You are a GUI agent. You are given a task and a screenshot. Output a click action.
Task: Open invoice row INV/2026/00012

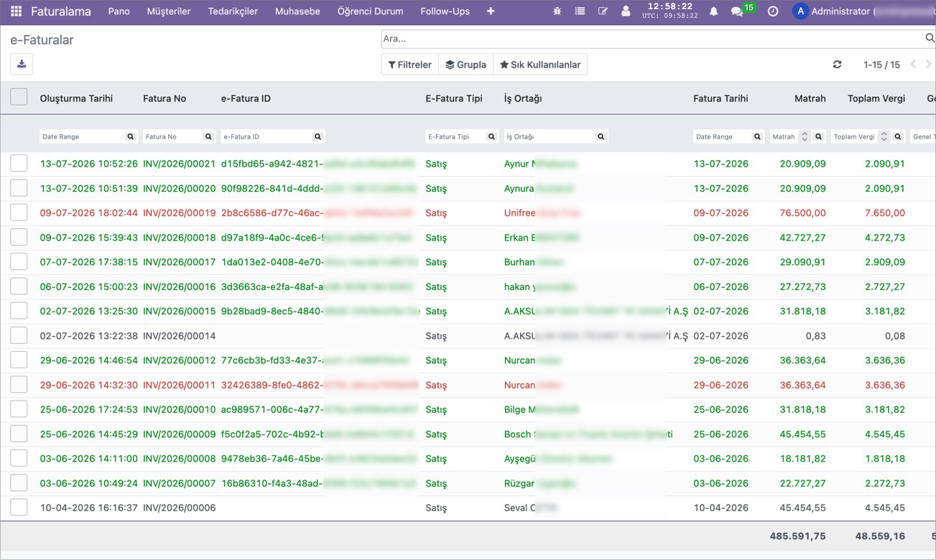(x=468, y=360)
